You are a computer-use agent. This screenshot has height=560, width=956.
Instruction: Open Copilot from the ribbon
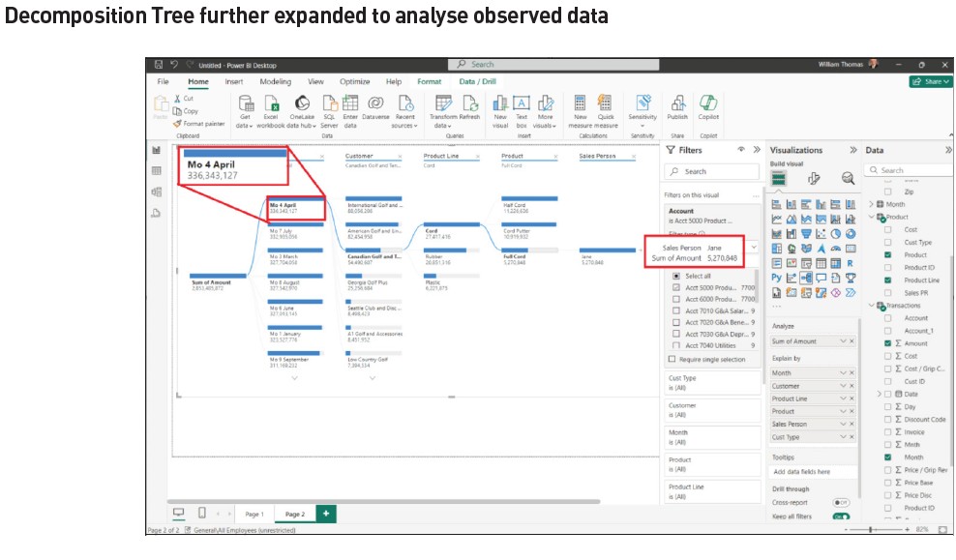click(707, 103)
